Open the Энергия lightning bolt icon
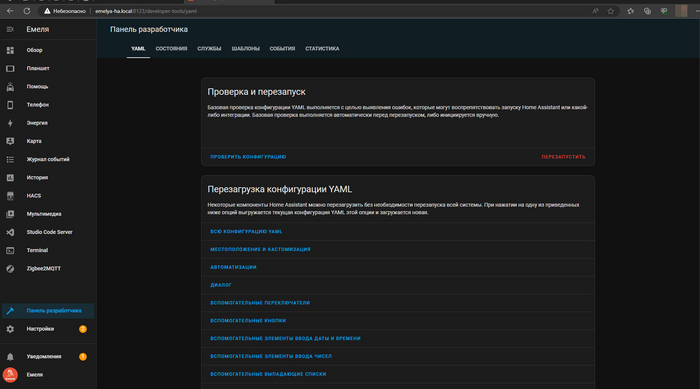 [10, 123]
